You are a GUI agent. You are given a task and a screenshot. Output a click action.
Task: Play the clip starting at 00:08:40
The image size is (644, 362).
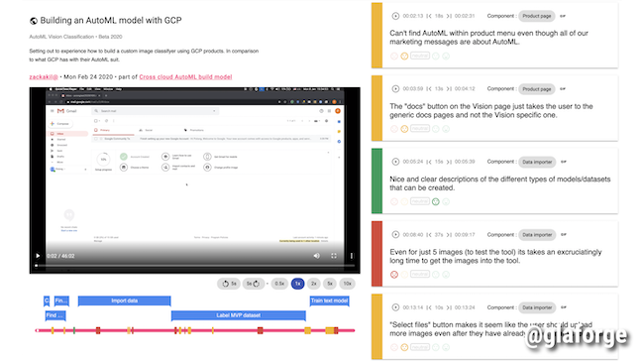tap(395, 234)
